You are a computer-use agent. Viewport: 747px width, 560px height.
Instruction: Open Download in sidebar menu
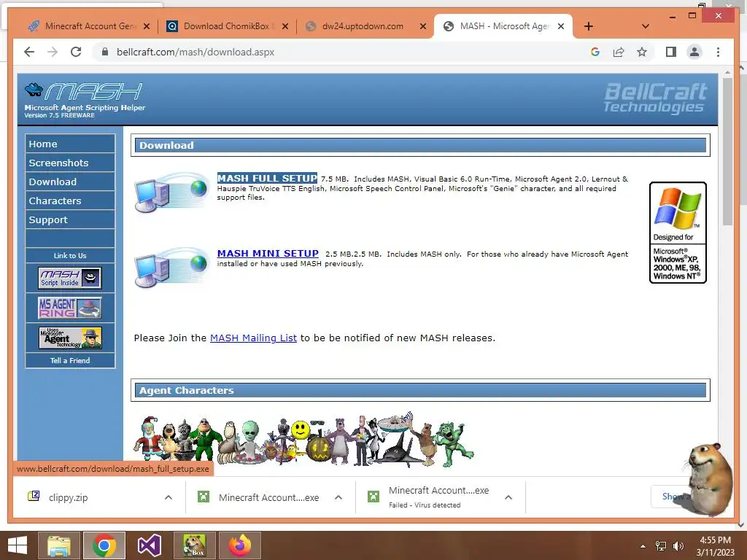click(70, 182)
